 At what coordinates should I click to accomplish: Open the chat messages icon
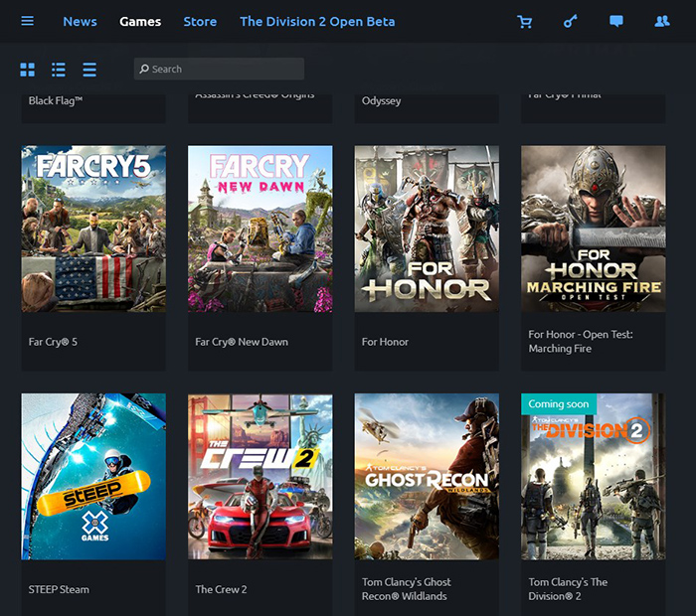(x=616, y=21)
